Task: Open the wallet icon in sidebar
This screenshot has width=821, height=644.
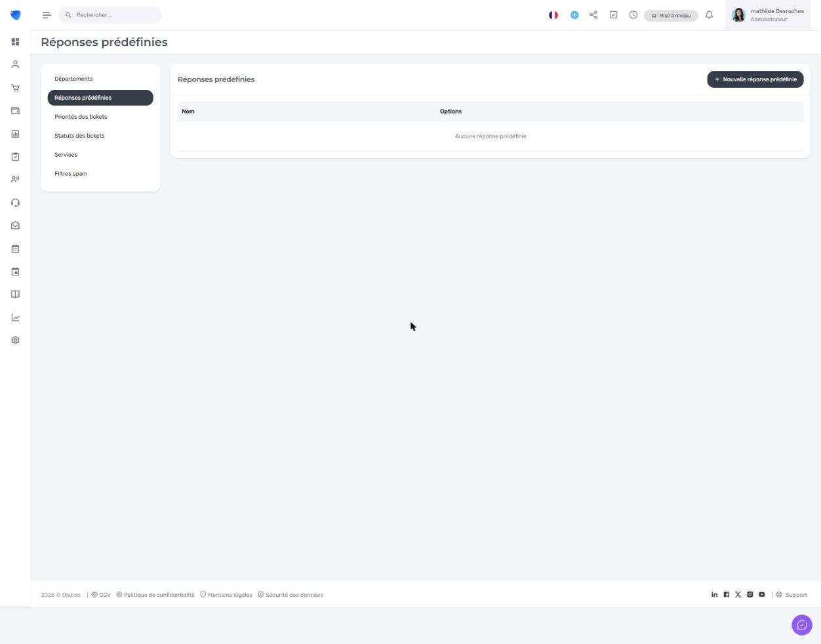Action: [x=15, y=111]
